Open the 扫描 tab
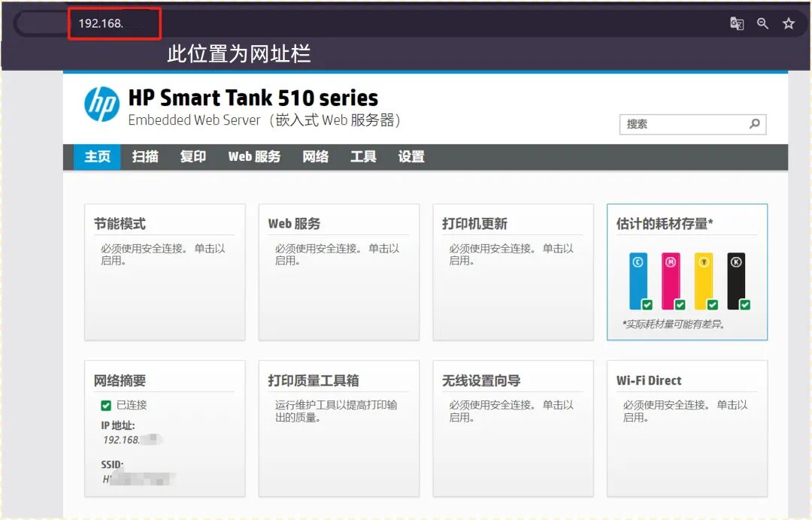 [x=145, y=157]
